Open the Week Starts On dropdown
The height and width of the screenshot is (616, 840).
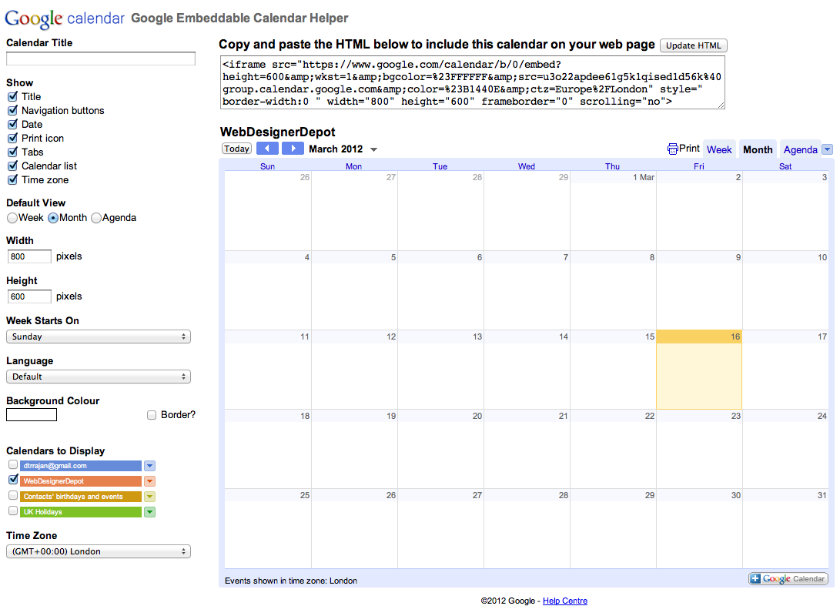tap(99, 336)
